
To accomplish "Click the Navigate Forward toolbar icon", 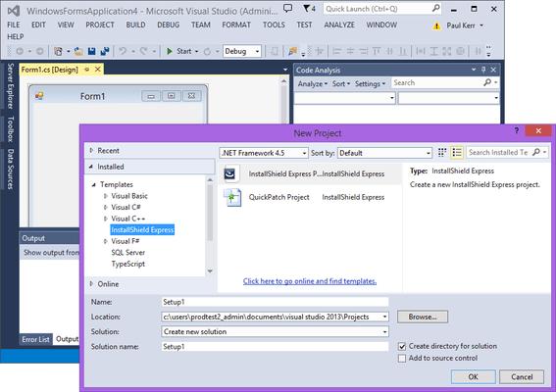I will (39, 52).
